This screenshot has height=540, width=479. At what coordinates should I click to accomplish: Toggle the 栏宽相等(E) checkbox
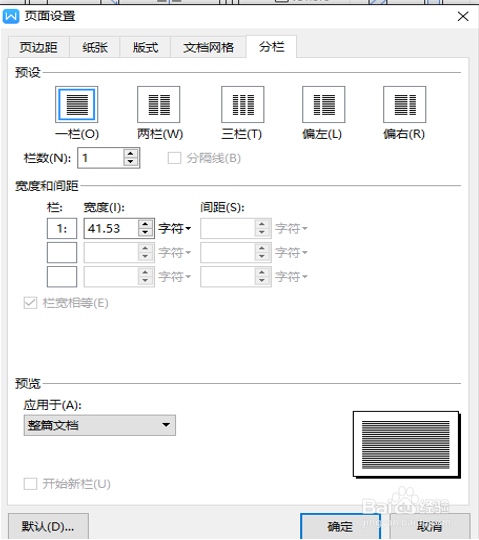pos(30,303)
